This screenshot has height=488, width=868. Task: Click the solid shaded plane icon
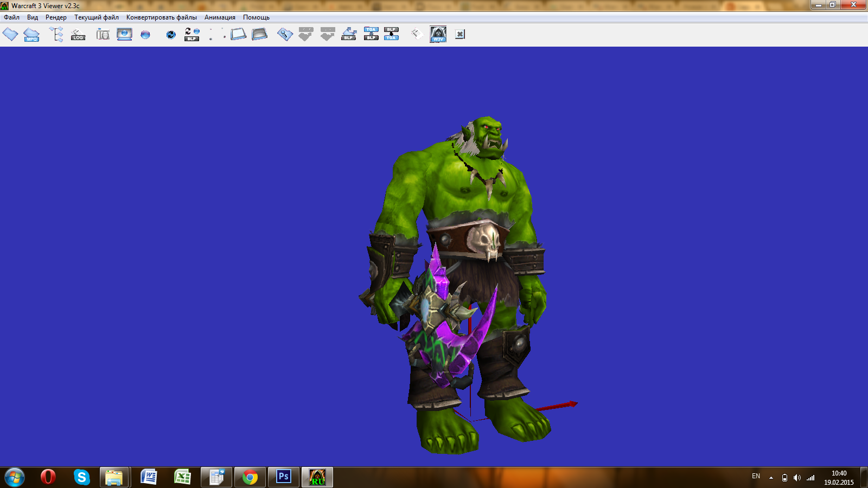(x=259, y=35)
